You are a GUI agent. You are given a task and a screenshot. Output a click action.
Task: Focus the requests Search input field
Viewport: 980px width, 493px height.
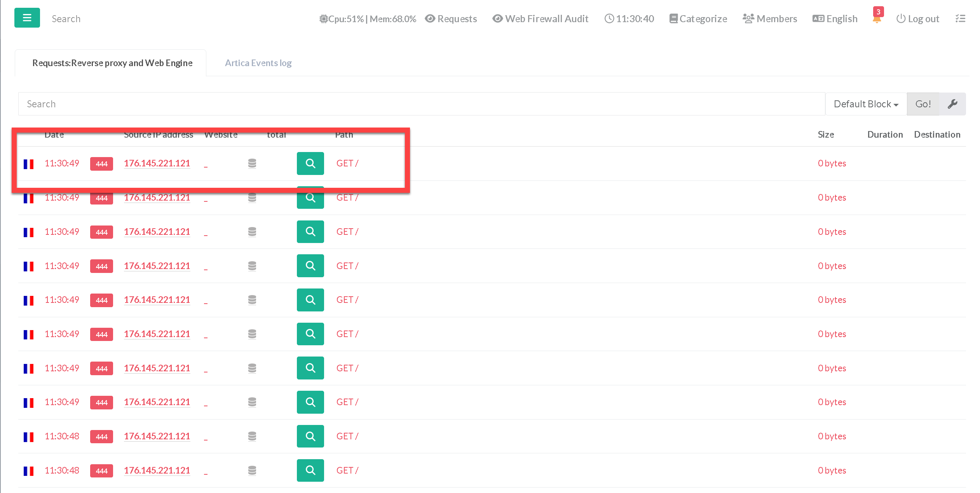click(421, 104)
